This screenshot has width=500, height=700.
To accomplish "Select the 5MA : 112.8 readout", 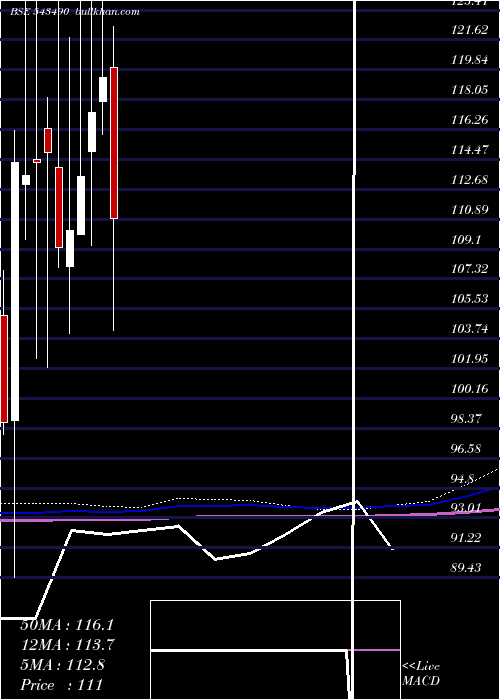I will pos(62,665).
